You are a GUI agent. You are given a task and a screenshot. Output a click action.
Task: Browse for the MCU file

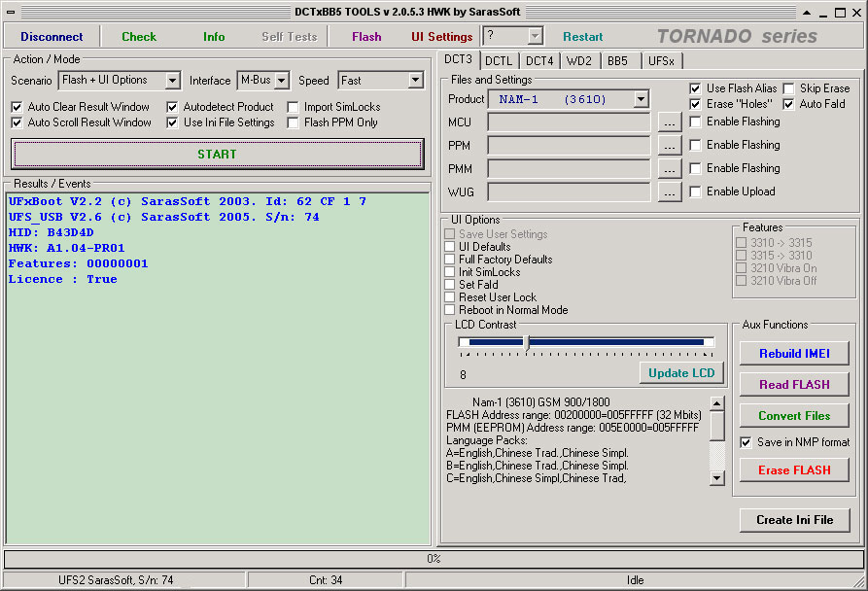[x=670, y=122]
